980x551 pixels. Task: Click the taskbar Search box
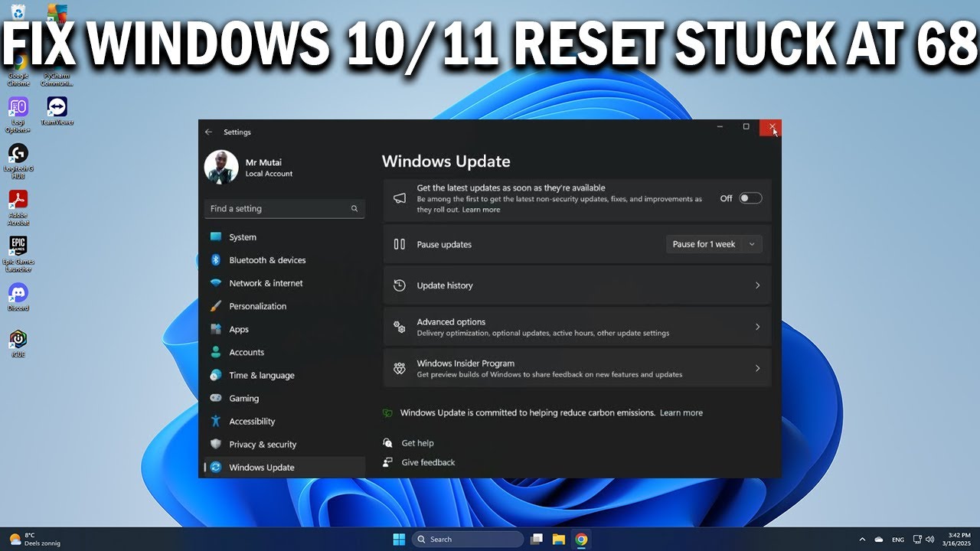468,540
